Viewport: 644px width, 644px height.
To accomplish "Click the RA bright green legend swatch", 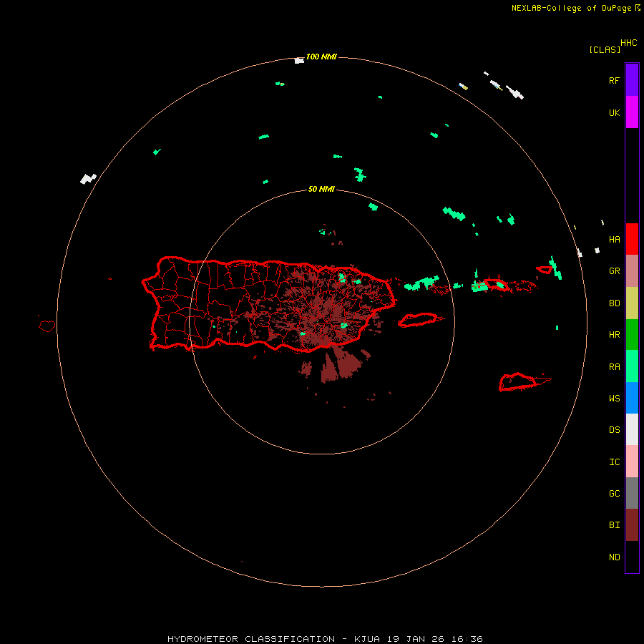I will (x=632, y=366).
